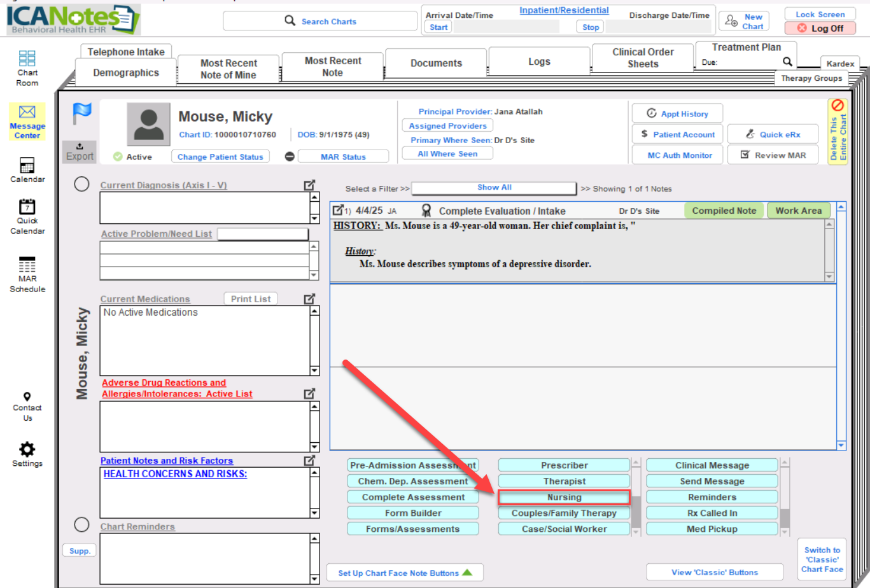Toggle the MAR Status minus circle
870x588 pixels.
(x=290, y=157)
